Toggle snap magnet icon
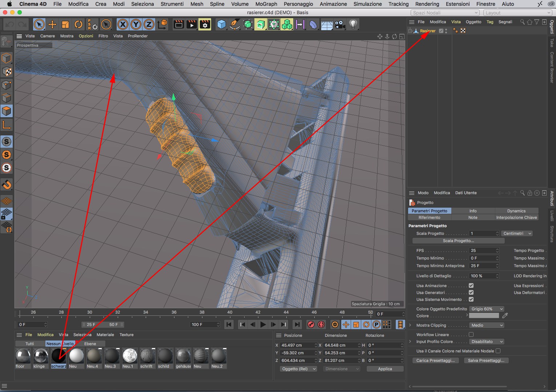 click(x=7, y=185)
